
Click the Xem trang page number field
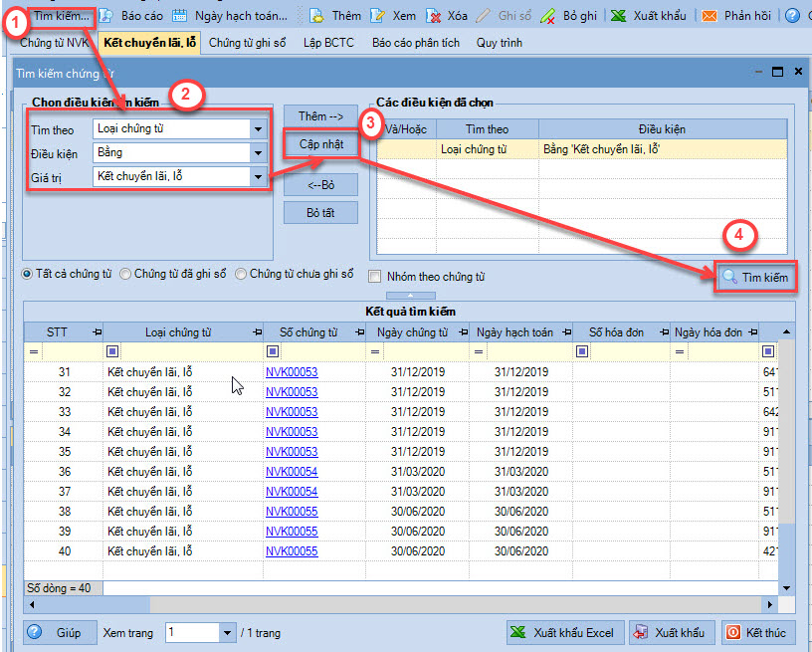click(x=192, y=632)
